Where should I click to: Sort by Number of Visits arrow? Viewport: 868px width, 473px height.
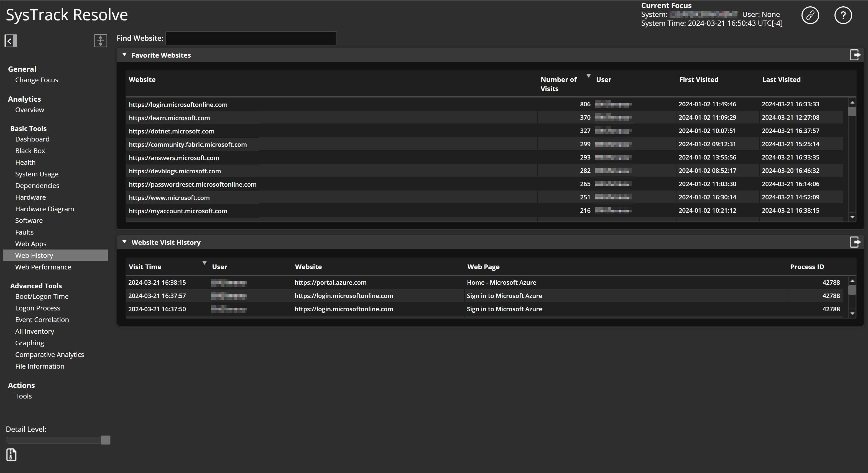588,76
